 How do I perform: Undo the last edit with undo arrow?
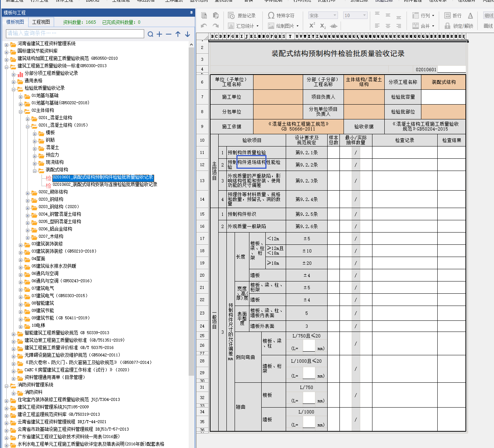point(204,26)
